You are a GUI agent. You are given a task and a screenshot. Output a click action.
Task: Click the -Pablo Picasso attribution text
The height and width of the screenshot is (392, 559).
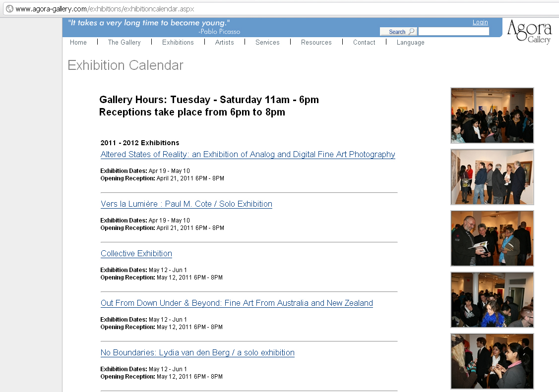219,32
